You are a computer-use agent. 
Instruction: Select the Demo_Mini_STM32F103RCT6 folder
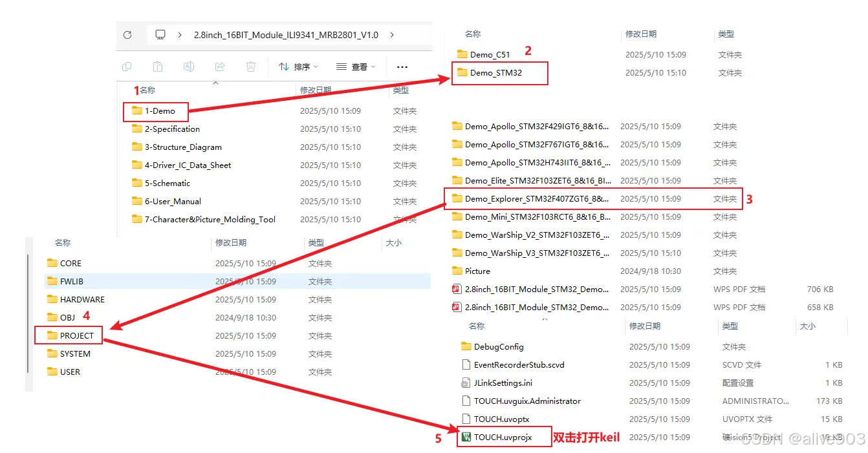click(530, 217)
